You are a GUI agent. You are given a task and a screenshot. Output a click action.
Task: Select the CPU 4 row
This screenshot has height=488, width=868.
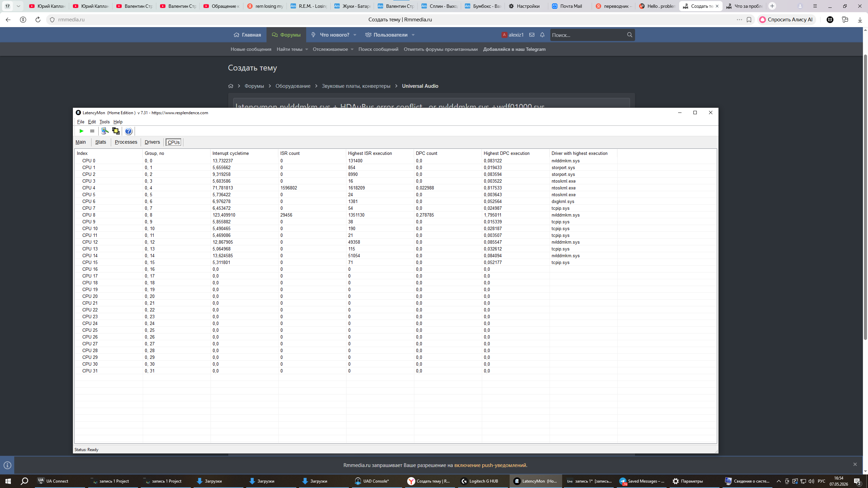click(x=395, y=188)
